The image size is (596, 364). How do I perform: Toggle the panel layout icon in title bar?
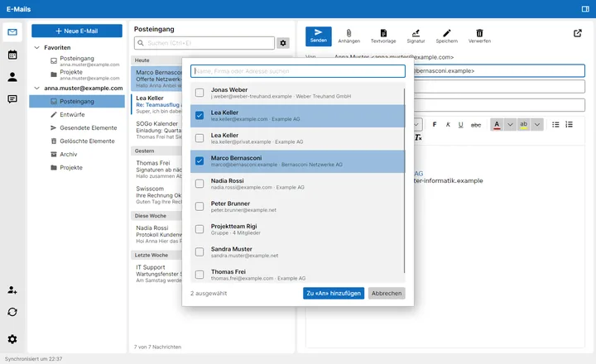tap(585, 9)
